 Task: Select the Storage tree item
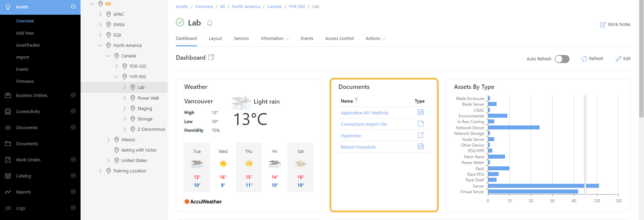(145, 119)
